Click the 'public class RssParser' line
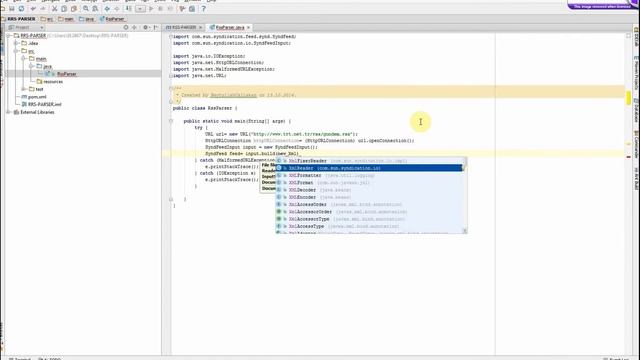Viewport: 640px width, 360px height. click(x=205, y=108)
